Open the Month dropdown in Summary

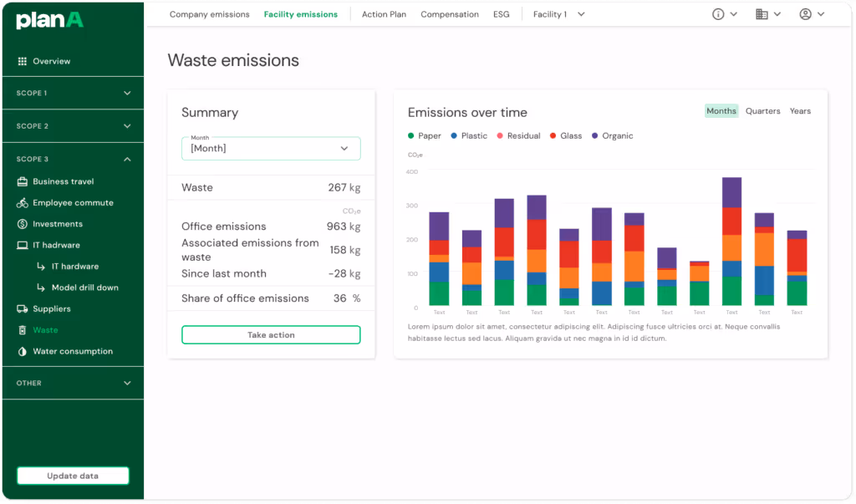pyautogui.click(x=271, y=149)
